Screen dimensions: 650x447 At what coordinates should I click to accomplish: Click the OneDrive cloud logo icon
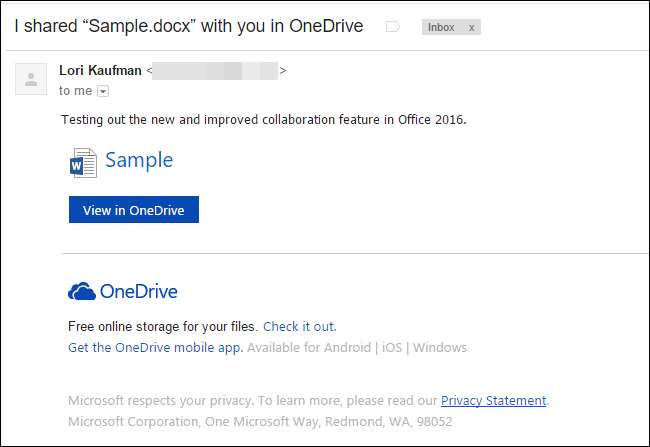(81, 292)
